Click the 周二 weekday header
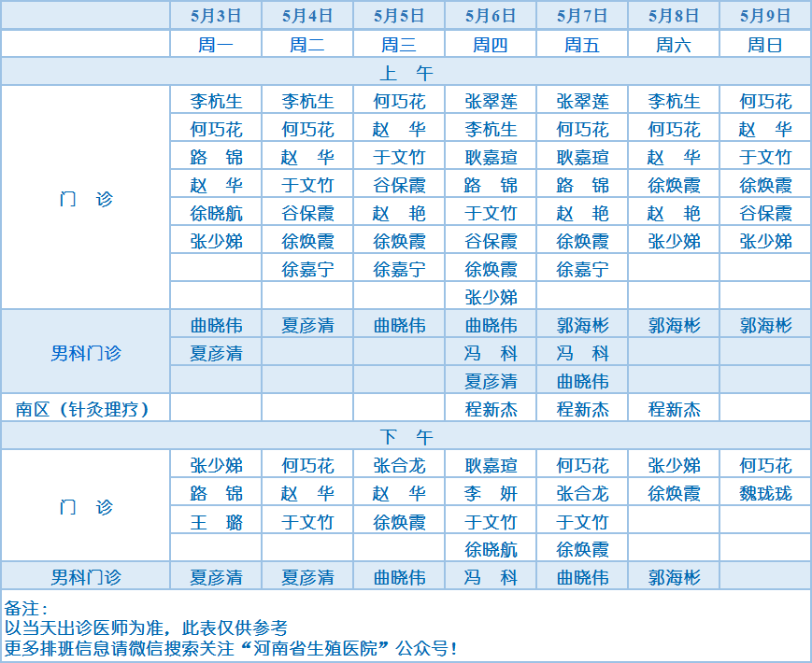Image resolution: width=812 pixels, height=663 pixels. pos(307,45)
